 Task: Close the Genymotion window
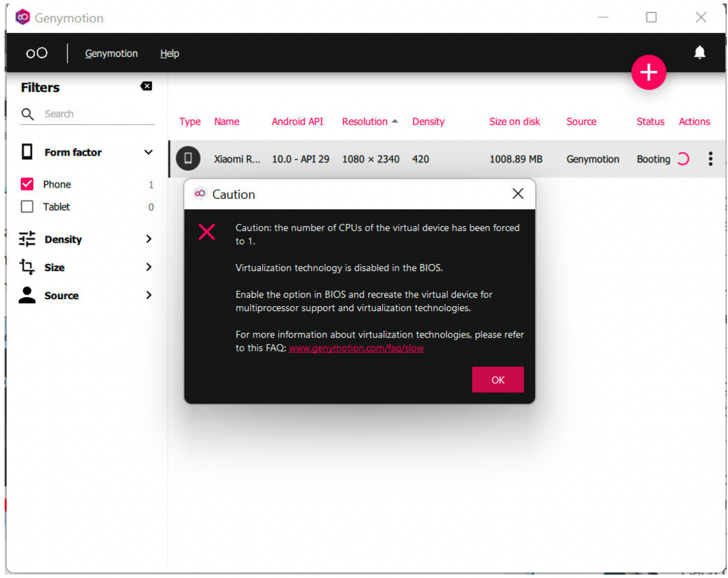point(701,17)
